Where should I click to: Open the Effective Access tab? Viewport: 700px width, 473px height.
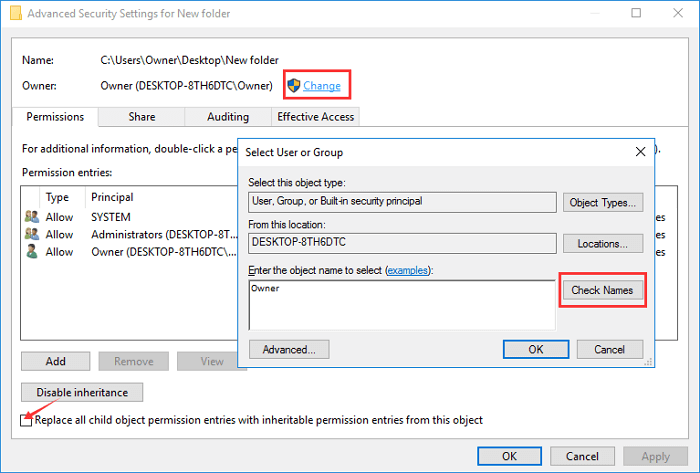(316, 117)
